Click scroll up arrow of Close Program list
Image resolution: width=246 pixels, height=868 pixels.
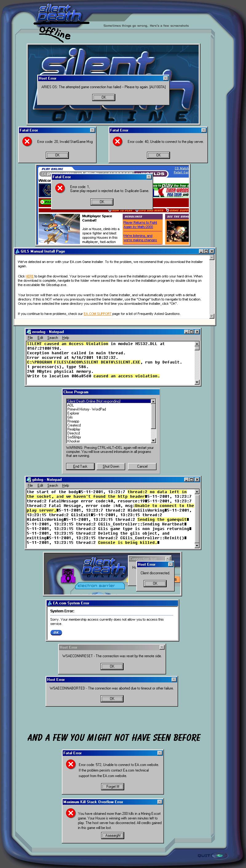153,402
